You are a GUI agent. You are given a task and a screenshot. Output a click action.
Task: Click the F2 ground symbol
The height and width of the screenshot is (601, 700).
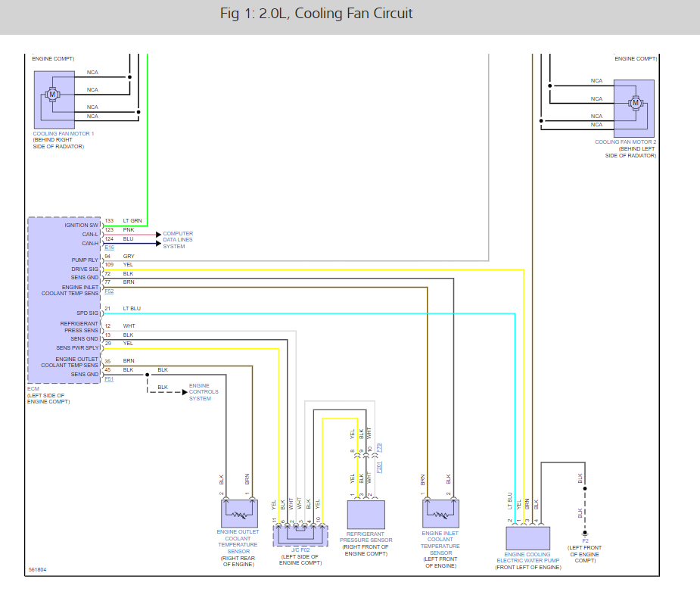(x=585, y=534)
